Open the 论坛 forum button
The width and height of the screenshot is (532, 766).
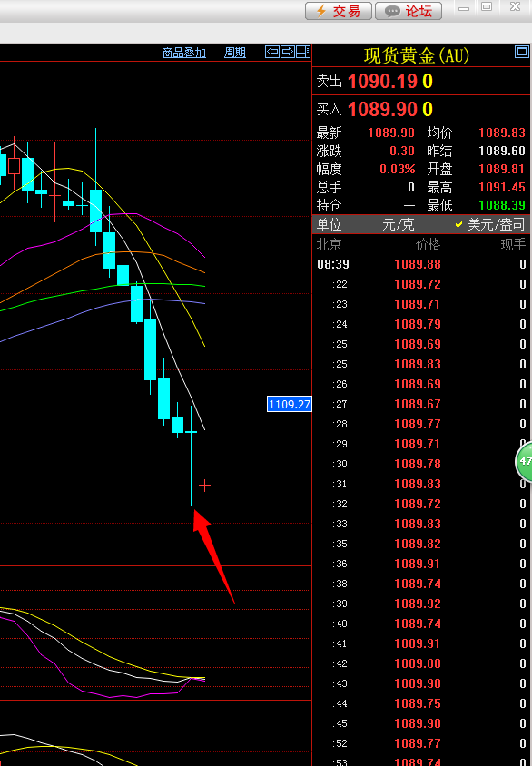tap(409, 11)
